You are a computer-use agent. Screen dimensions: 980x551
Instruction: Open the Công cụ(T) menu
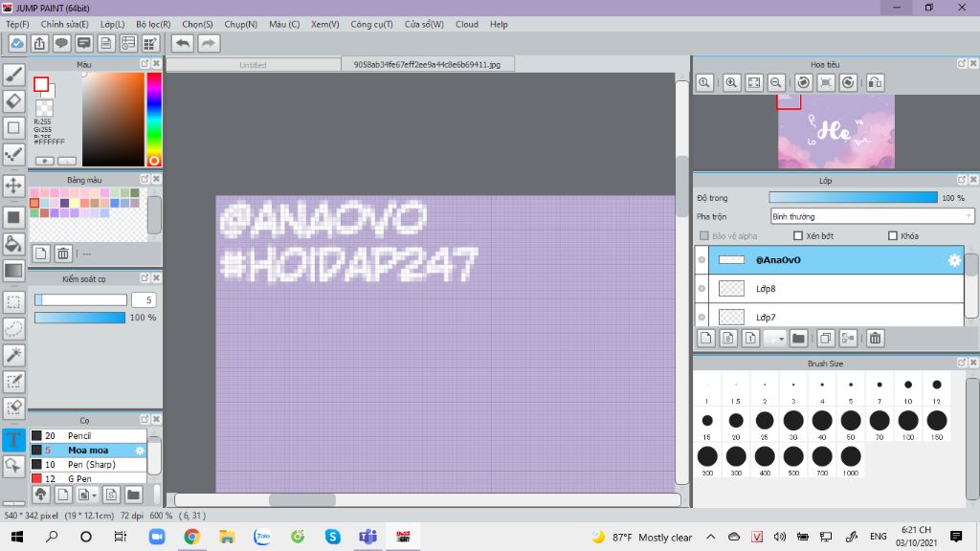click(x=371, y=24)
